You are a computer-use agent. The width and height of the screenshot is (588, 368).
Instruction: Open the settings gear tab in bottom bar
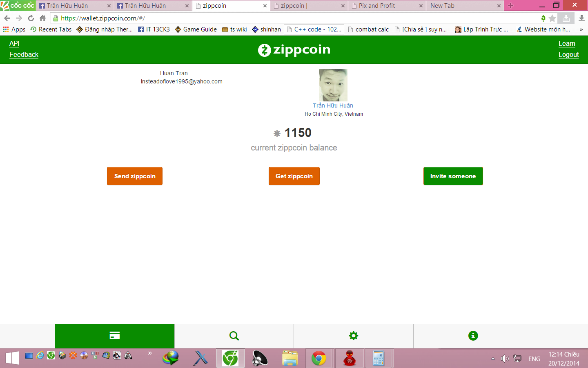tap(354, 336)
